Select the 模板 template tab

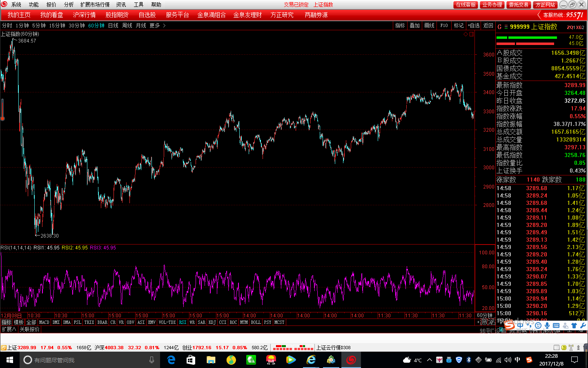[19, 322]
